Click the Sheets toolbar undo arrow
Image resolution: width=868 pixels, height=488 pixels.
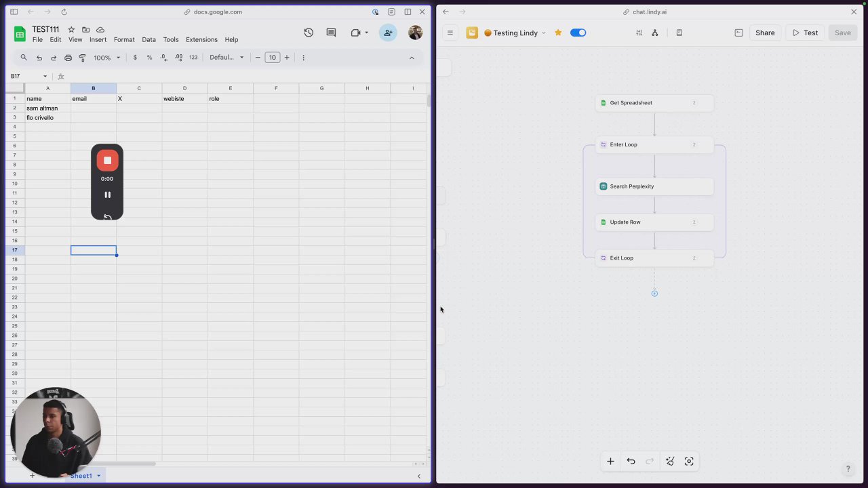pyautogui.click(x=39, y=58)
